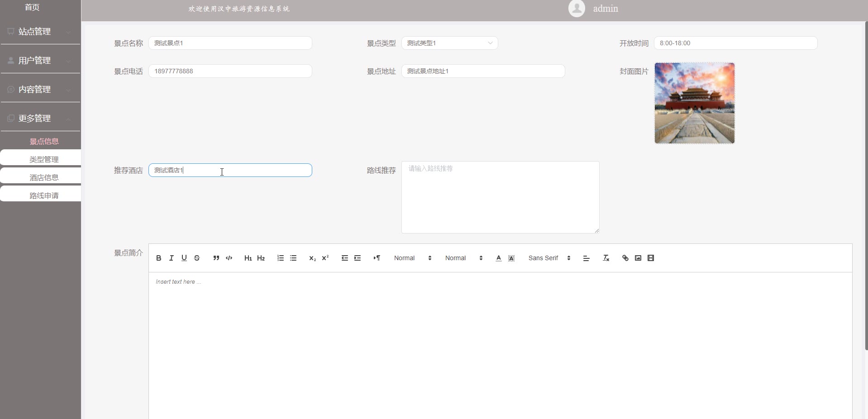Insert an image via the editor toolbar

point(638,258)
